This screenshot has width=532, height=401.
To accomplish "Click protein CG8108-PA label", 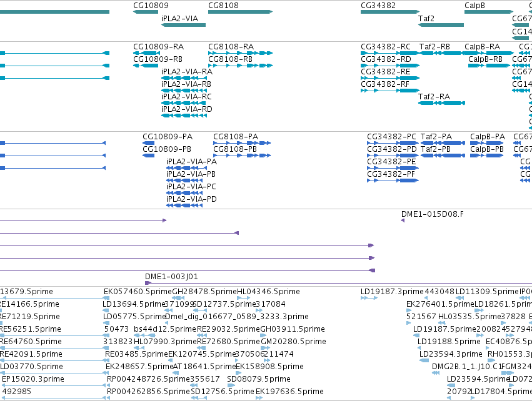I will (236, 137).
